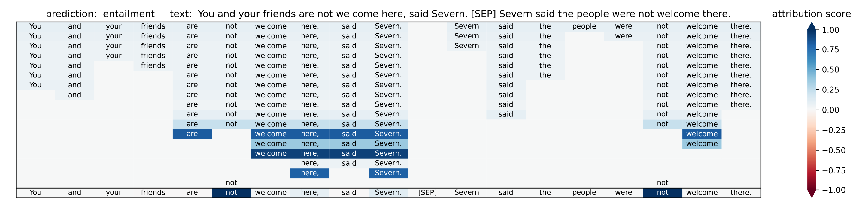Click the word 'entailment' in the plot title
Image resolution: width=868 pixels, height=217 pixels.
pyautogui.click(x=129, y=14)
